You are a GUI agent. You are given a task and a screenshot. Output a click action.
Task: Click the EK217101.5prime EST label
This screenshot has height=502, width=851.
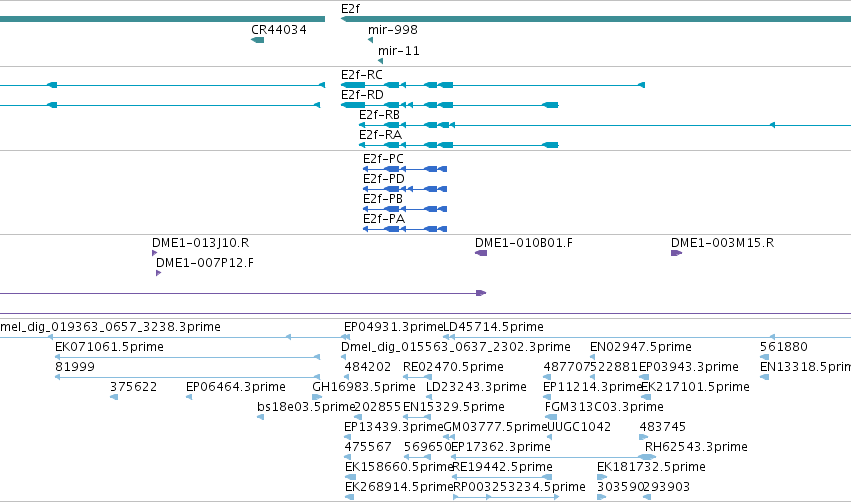695,387
